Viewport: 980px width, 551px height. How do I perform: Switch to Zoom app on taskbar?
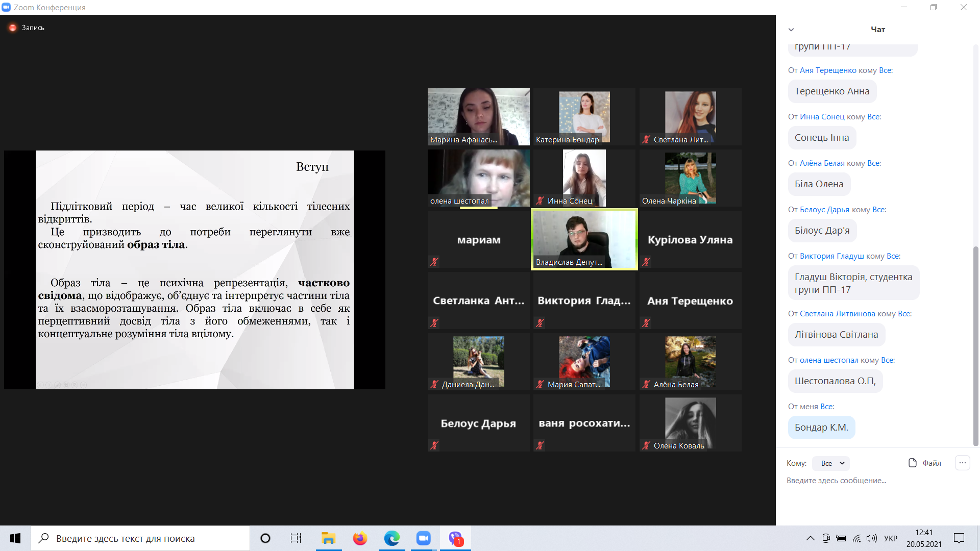(x=424, y=538)
